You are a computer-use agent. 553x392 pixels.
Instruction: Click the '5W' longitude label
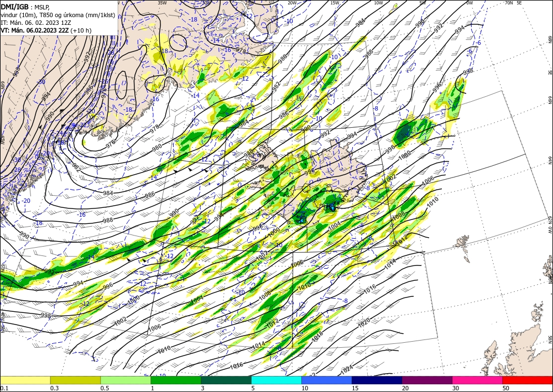click(x=423, y=2)
